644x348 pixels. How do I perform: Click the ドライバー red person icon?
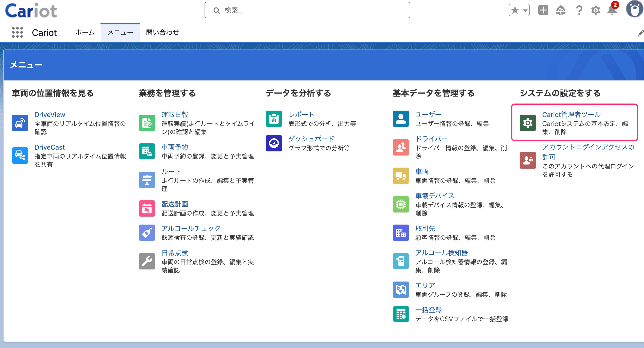pos(401,147)
